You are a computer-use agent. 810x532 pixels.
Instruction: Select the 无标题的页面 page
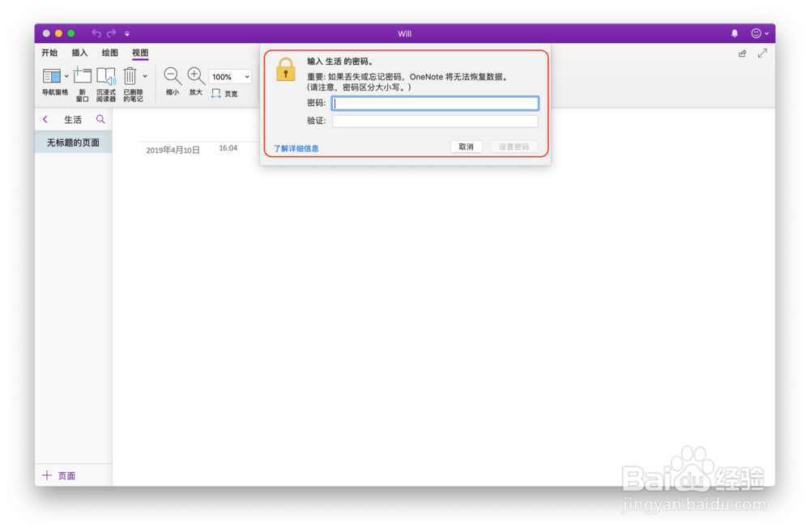click(74, 143)
